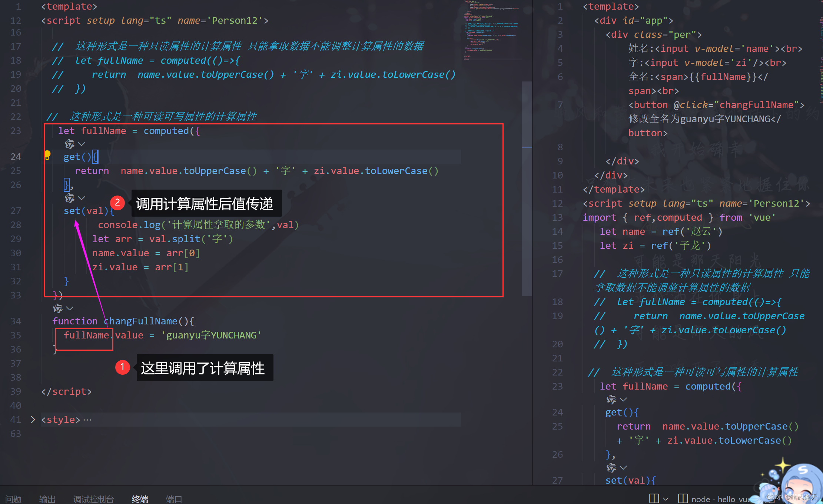Expand codelens chevron above function changFullName
823x504 pixels.
[x=70, y=308]
